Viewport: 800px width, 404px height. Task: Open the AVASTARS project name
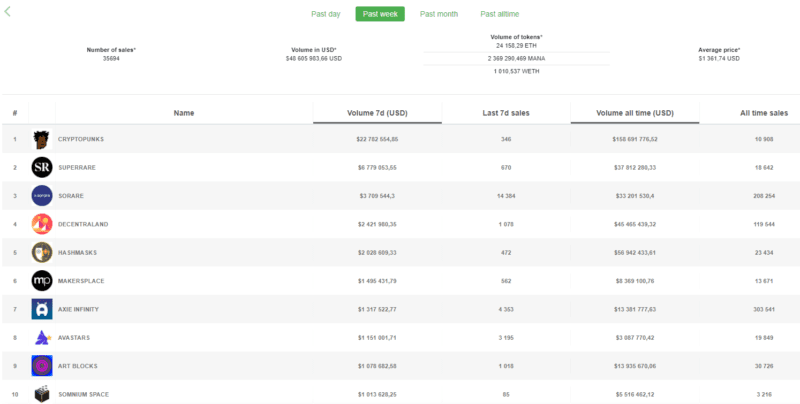[74, 338]
